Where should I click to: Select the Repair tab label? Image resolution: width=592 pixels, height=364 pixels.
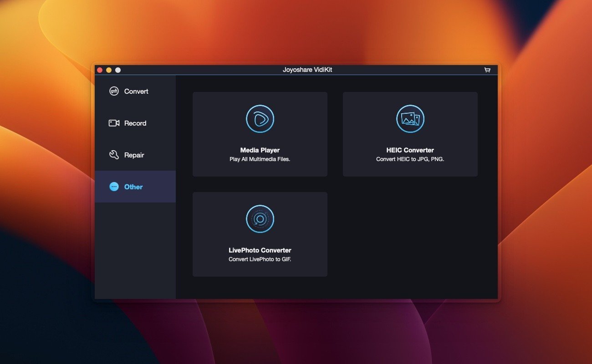coord(134,155)
